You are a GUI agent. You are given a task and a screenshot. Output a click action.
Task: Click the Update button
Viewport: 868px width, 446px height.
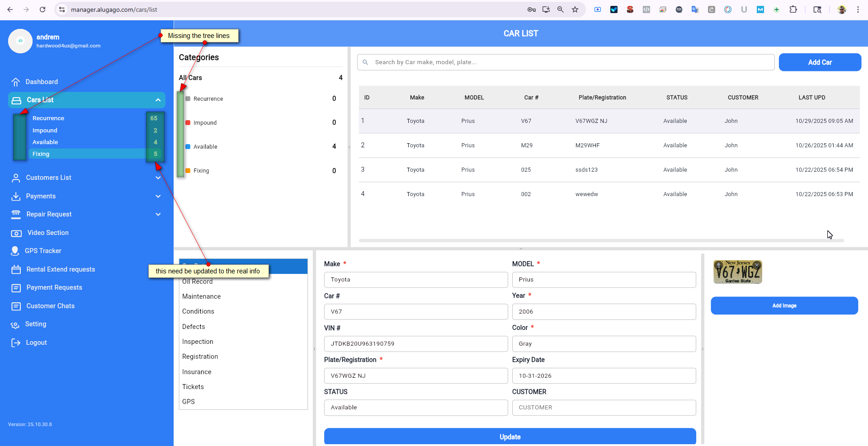tap(509, 437)
